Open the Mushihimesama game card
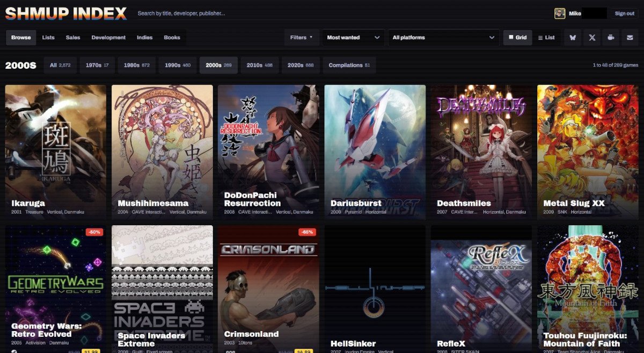The image size is (644, 353). click(x=162, y=152)
